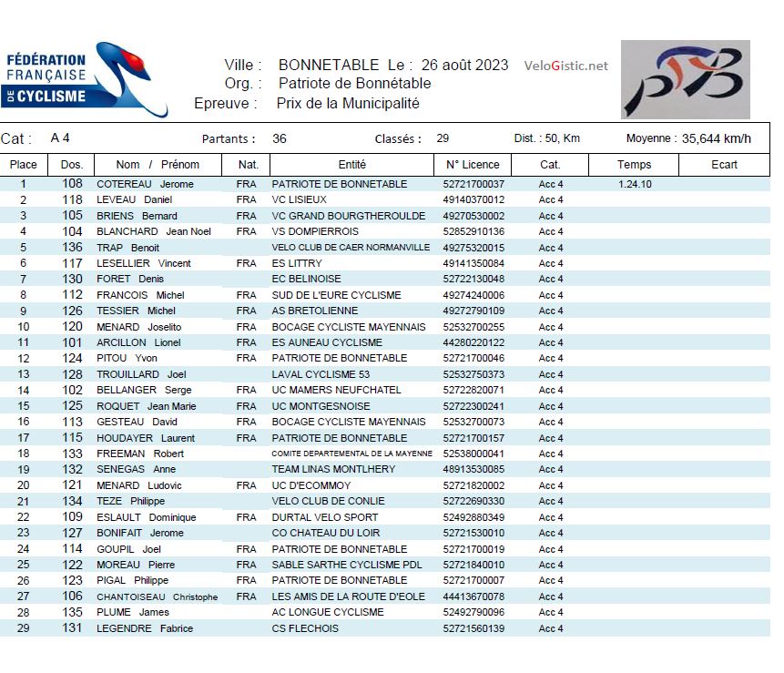
Task: Select entity DURTAL VELO SPORT
Action: tap(325, 517)
